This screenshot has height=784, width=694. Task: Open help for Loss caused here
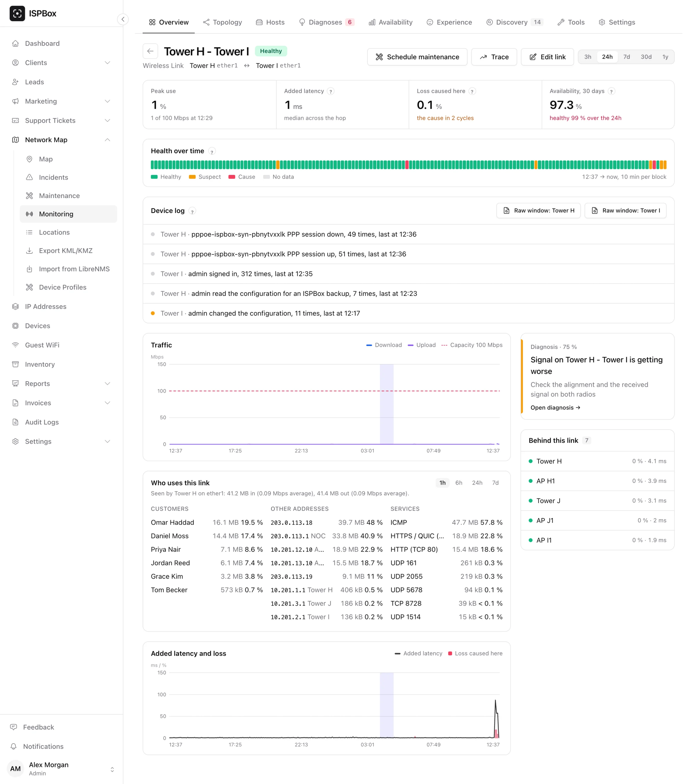(x=472, y=91)
